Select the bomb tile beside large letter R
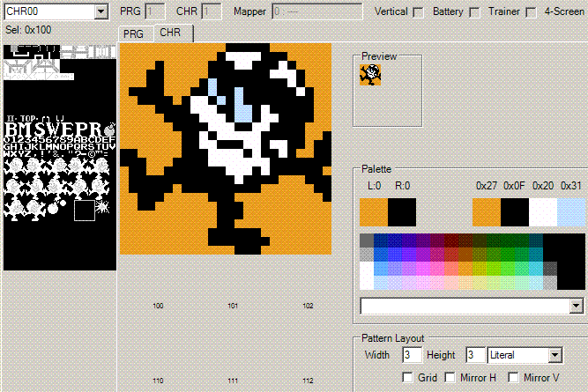Viewport: 588px width, 392px height. click(109, 129)
